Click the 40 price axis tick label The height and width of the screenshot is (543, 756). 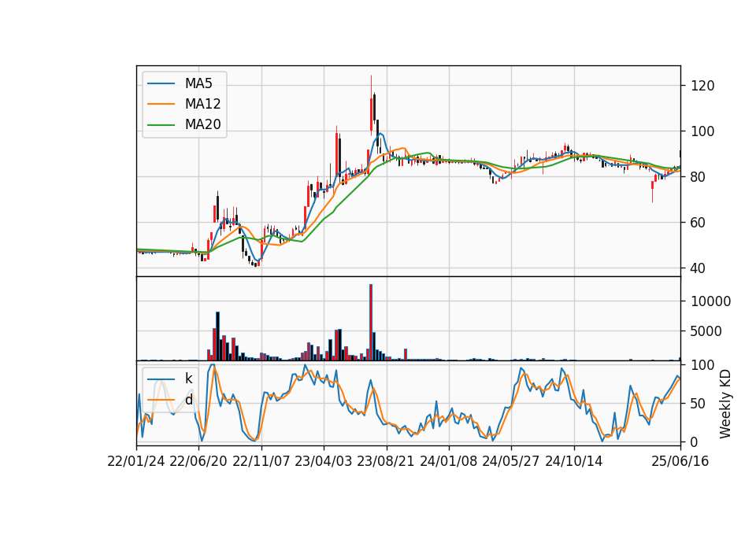tap(699, 268)
